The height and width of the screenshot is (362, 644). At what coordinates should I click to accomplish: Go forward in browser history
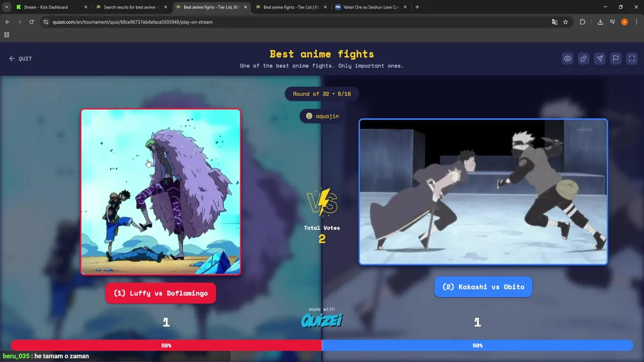(19, 22)
